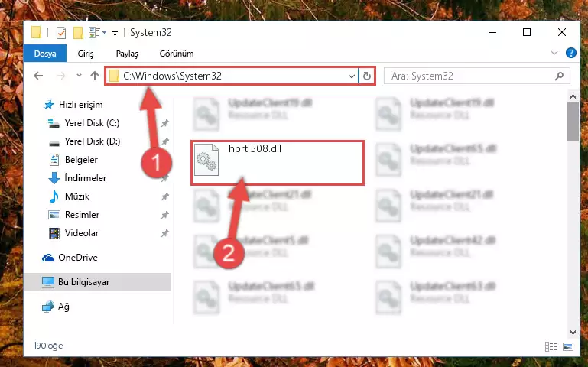Switch to details view layout icon
Screen dimensions: 588x367
point(551,346)
